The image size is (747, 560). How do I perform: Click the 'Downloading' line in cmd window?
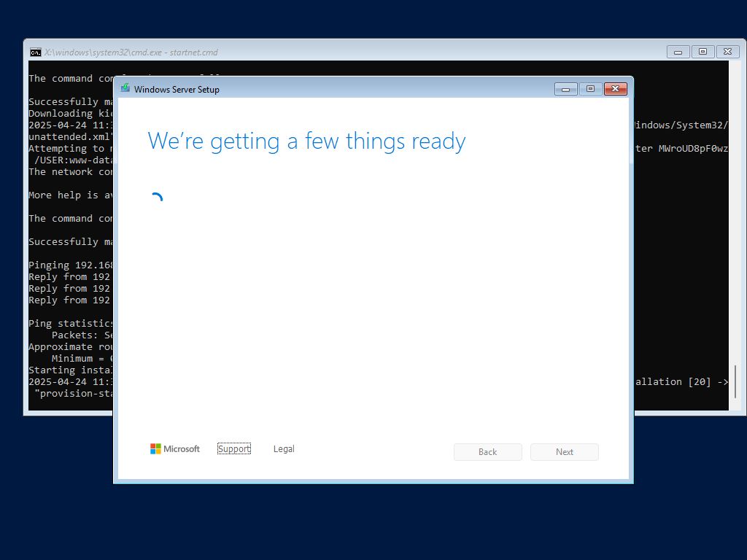click(x=71, y=113)
